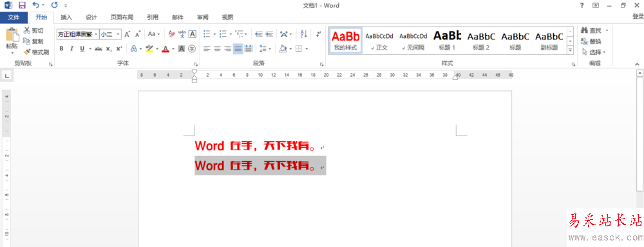Apply yellow text highlight color
The height and width of the screenshot is (247, 644).
[x=149, y=49]
